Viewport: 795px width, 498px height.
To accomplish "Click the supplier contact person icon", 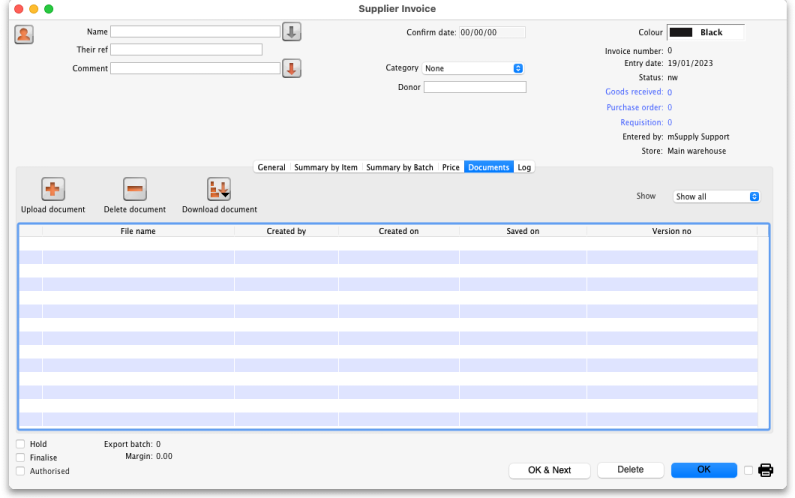I will pos(24,34).
